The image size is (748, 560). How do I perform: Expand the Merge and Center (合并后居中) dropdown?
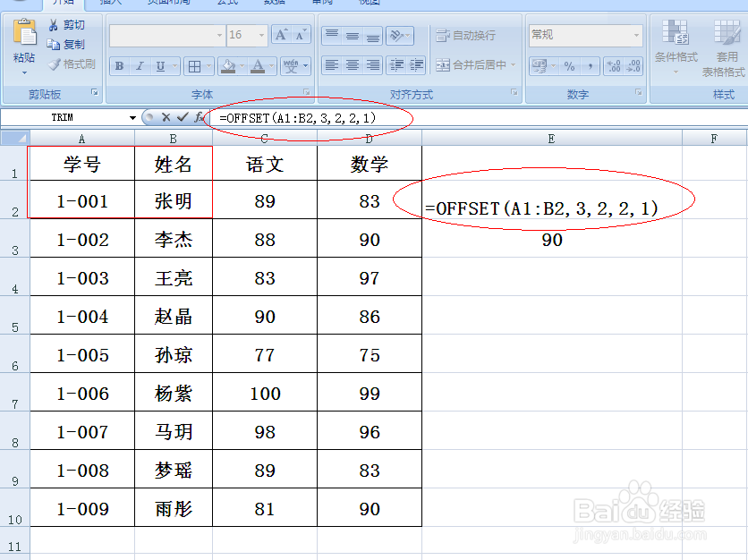coord(513,65)
